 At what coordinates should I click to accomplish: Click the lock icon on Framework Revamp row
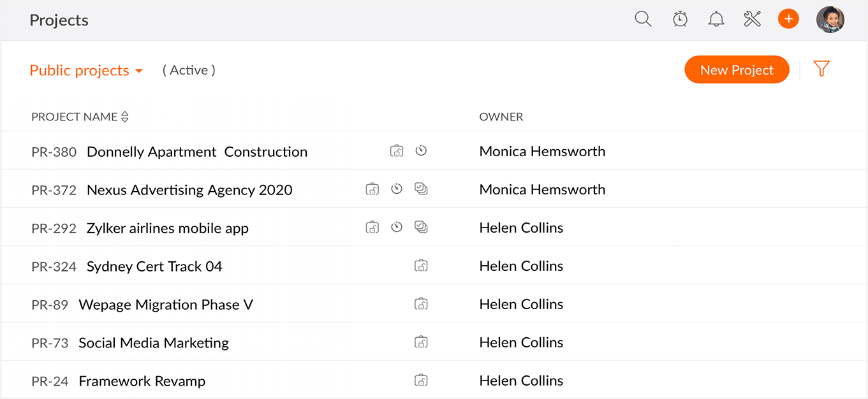click(421, 381)
